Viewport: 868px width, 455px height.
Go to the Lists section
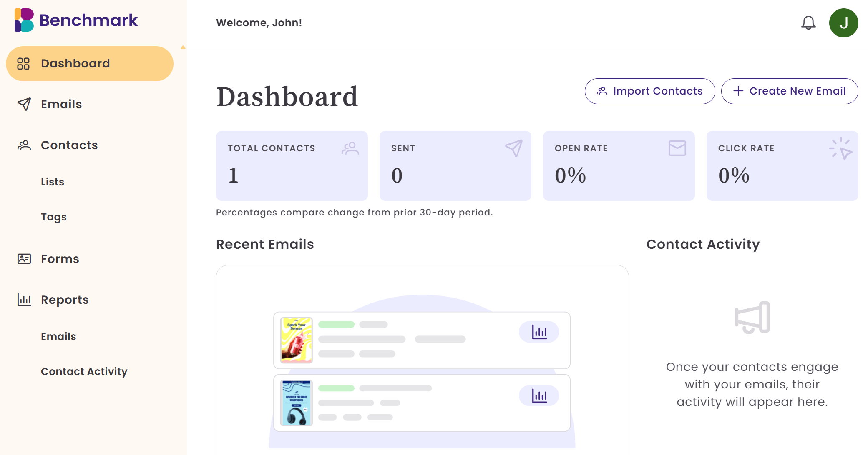(x=52, y=182)
